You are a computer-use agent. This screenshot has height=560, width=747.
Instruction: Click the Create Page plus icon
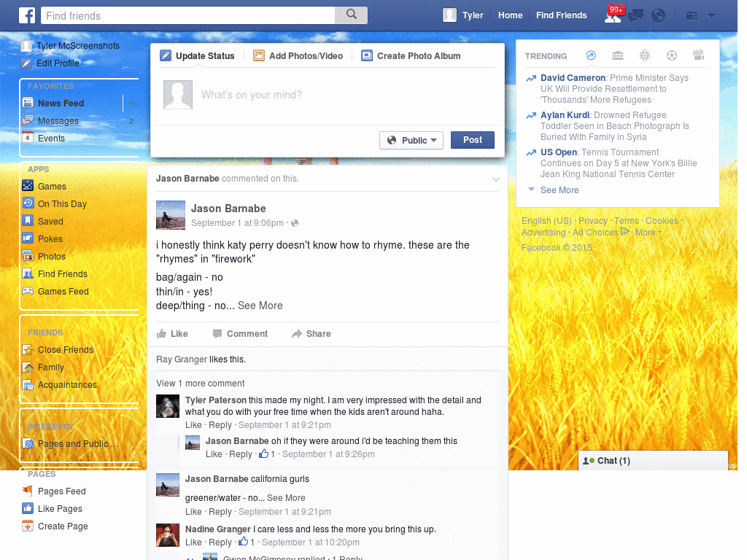tap(28, 526)
